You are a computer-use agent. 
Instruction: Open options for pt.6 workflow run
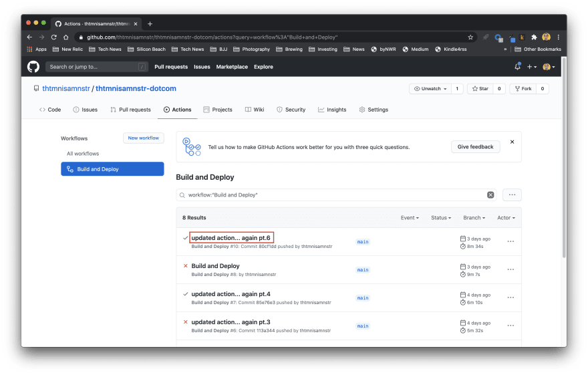click(x=510, y=241)
